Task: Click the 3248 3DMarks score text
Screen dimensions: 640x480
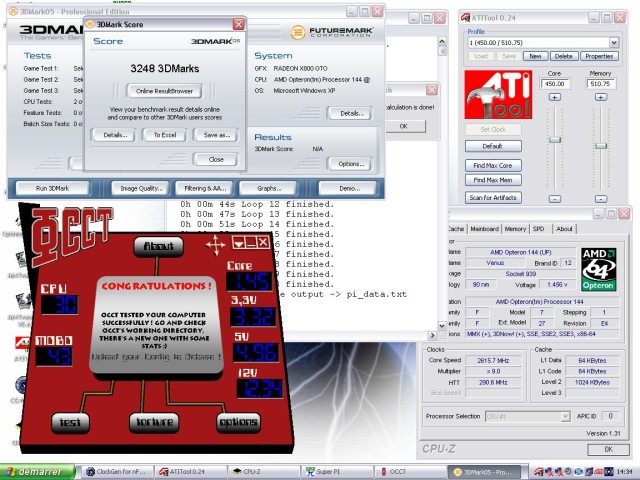Action: tap(164, 69)
